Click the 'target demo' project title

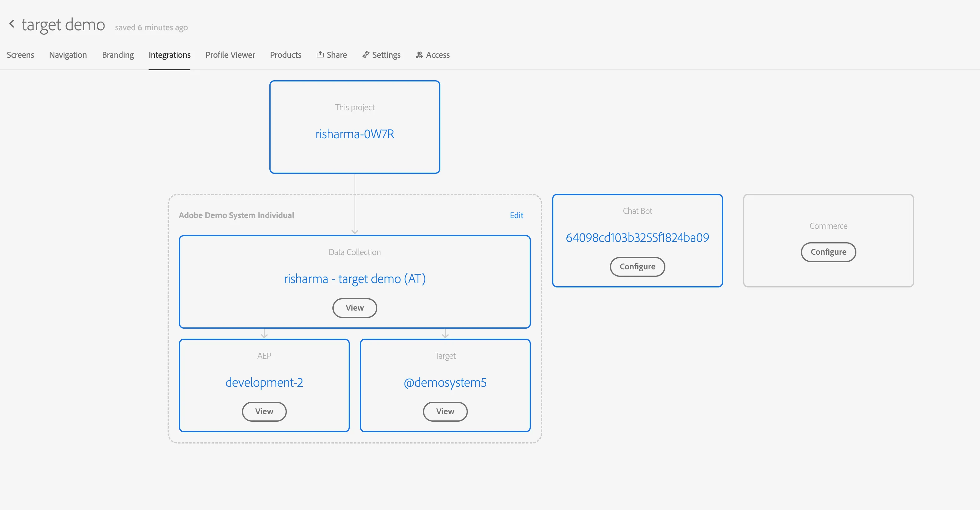(63, 24)
